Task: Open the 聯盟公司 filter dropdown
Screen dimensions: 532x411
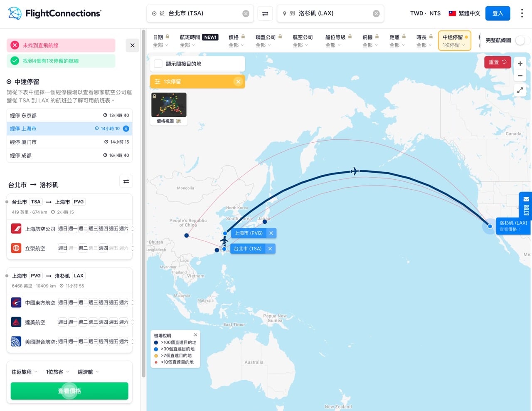Action: [268, 41]
